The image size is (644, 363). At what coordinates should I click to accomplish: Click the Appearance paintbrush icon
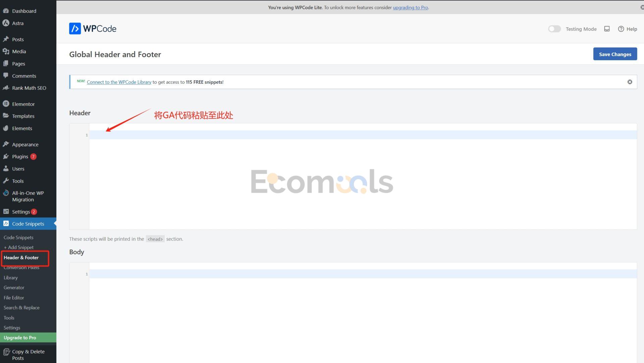6,144
